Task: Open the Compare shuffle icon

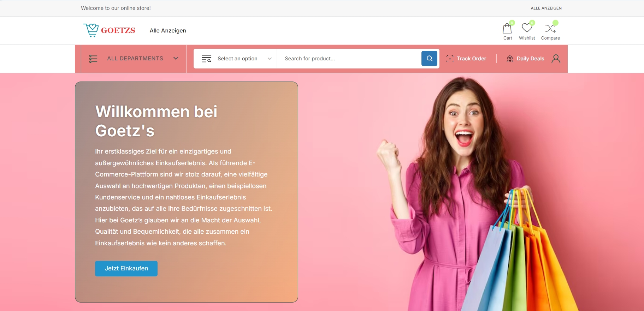Action: click(x=550, y=28)
